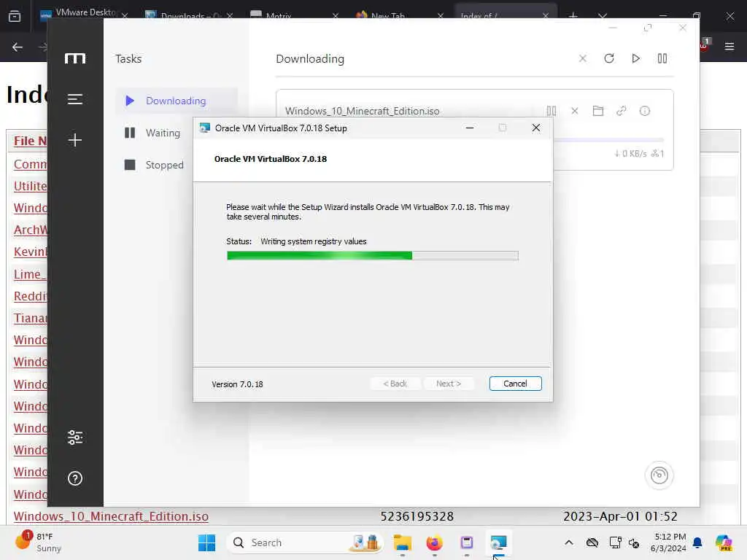747x560 pixels.
Task: Open the Motrix task list menu icon
Action: coord(75,99)
